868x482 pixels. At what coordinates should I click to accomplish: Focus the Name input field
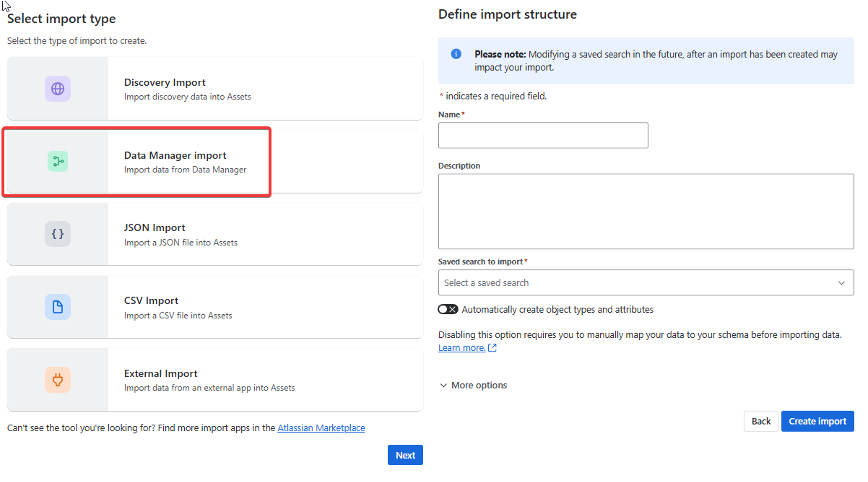click(543, 135)
